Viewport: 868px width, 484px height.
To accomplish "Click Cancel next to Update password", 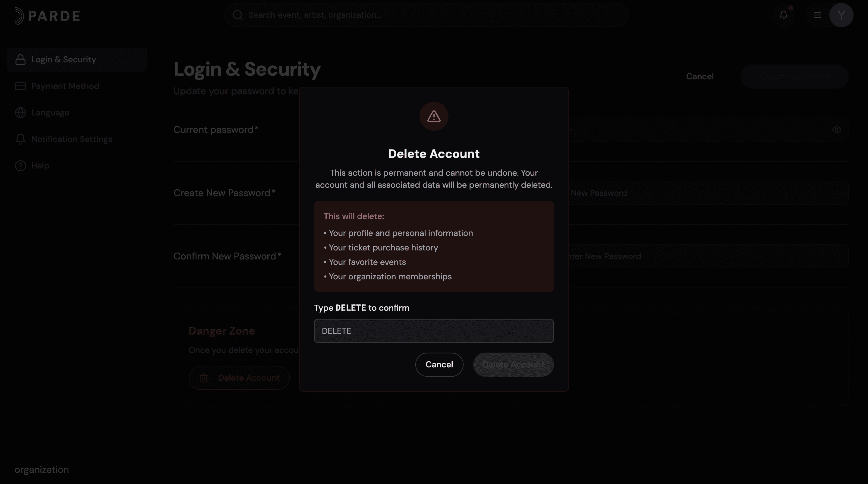I will pos(700,77).
